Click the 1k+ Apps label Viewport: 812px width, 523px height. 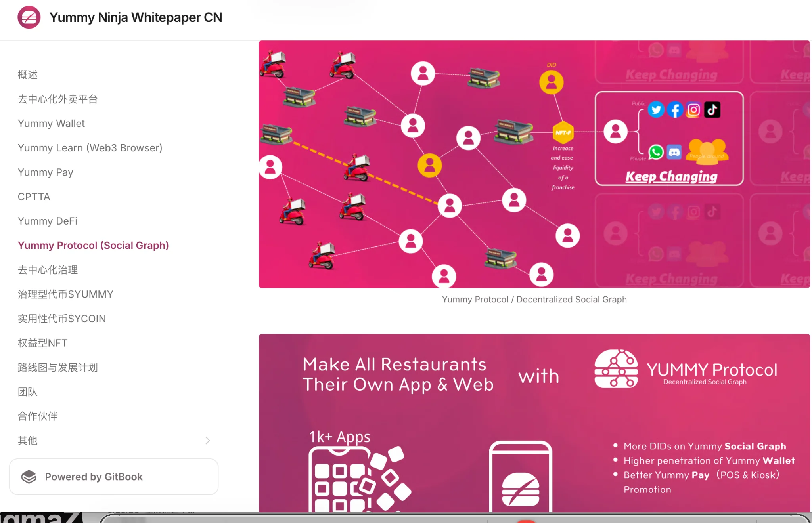tap(339, 436)
